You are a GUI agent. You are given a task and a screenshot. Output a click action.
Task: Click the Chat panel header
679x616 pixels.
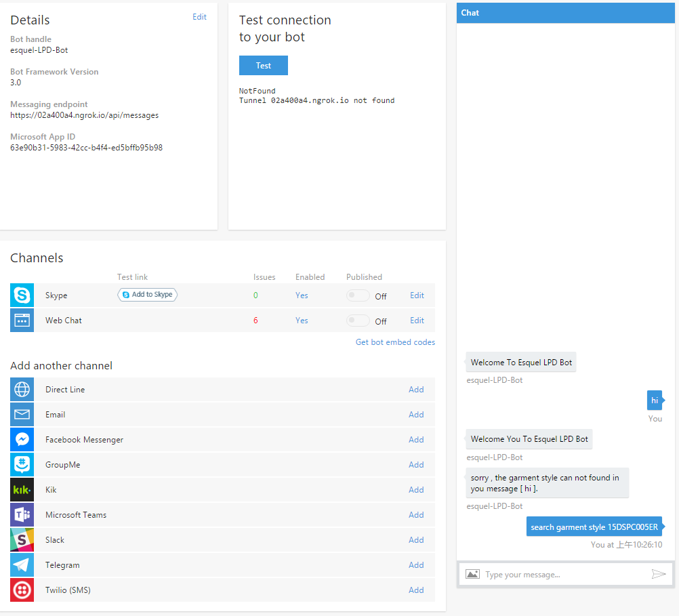pyautogui.click(x=566, y=13)
